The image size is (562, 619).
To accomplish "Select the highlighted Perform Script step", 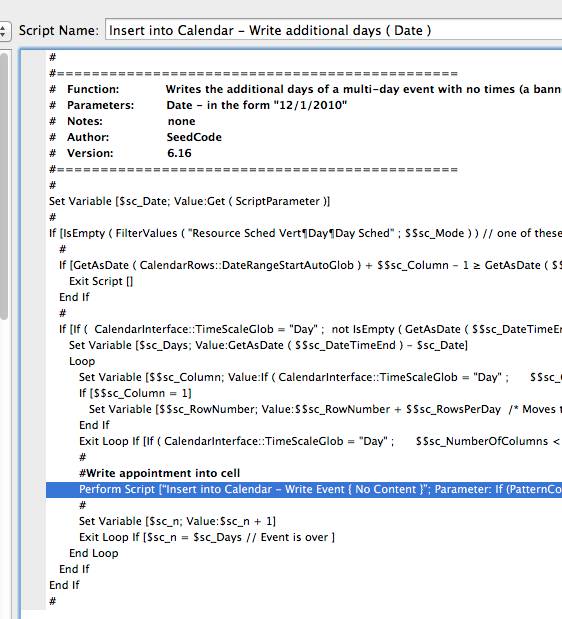I will coord(304,489).
